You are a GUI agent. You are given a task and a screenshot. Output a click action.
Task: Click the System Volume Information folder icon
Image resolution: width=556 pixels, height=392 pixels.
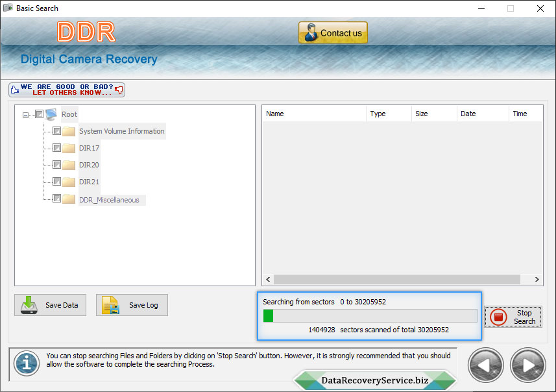coord(69,131)
